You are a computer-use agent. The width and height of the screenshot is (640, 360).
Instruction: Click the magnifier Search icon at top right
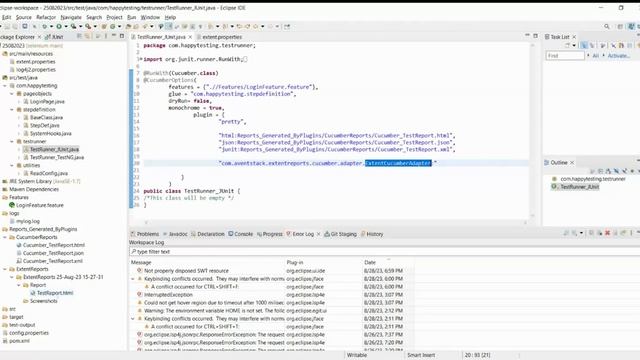click(607, 27)
